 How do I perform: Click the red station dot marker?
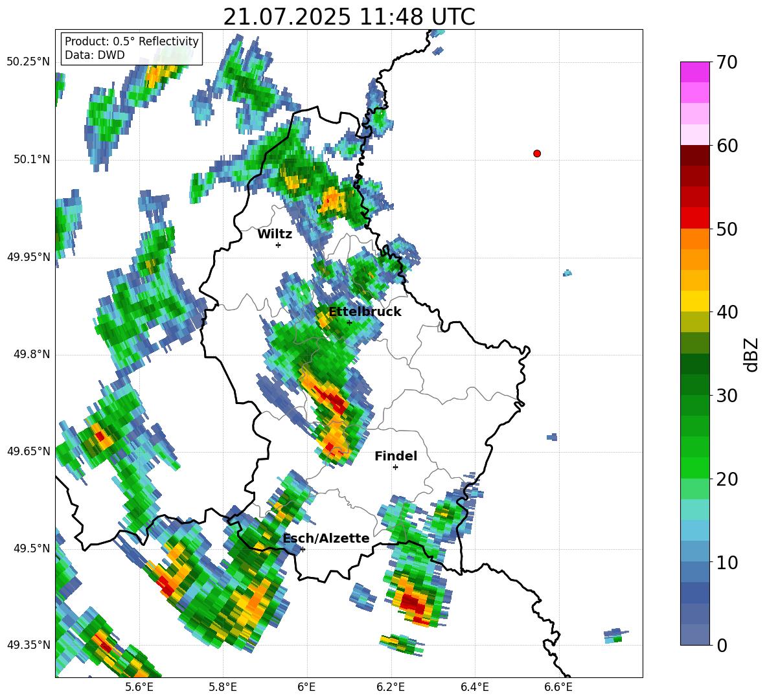click(536, 153)
